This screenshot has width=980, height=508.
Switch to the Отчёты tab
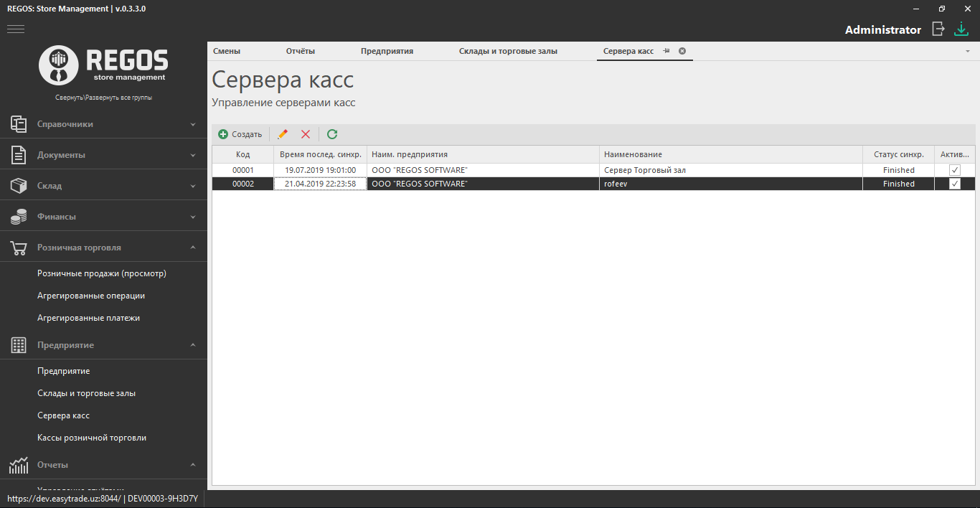(x=301, y=51)
